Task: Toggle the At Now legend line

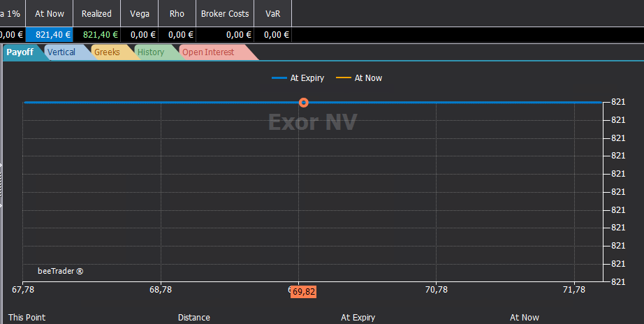Action: click(360, 78)
